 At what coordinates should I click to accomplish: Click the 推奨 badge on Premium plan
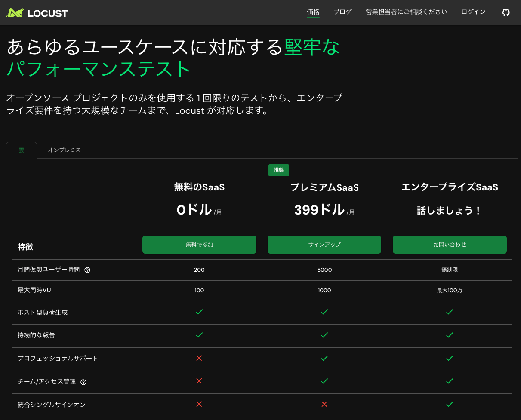[x=279, y=170]
